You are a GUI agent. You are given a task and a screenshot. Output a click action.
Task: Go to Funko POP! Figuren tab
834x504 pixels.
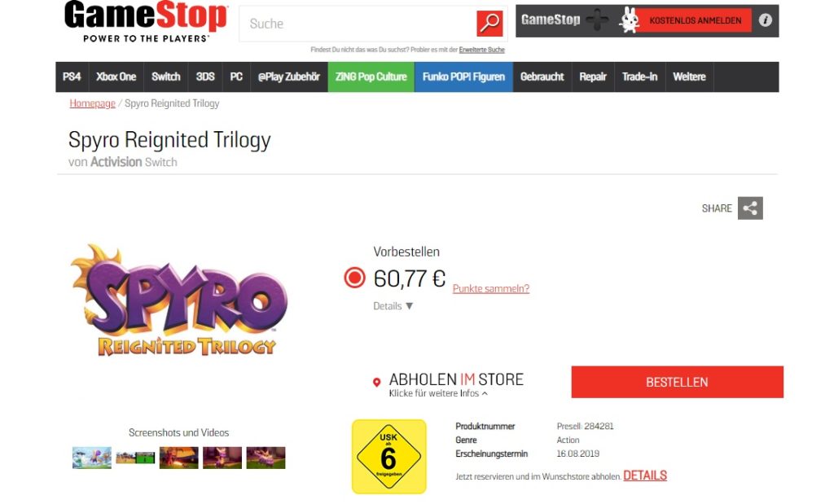click(463, 77)
